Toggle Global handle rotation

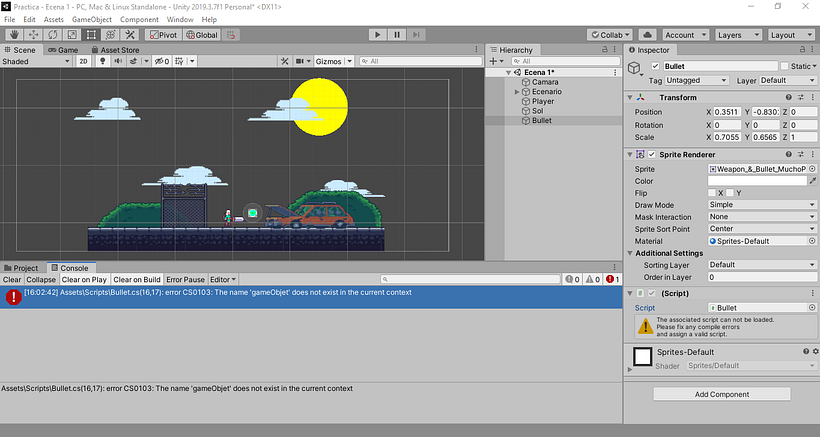(202, 34)
